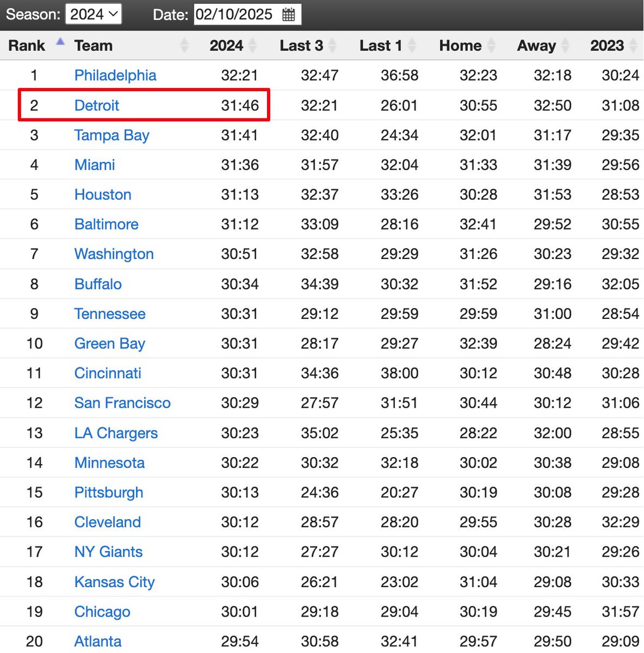
Task: Sort by the Last 1 column arrows
Action: coord(412,46)
